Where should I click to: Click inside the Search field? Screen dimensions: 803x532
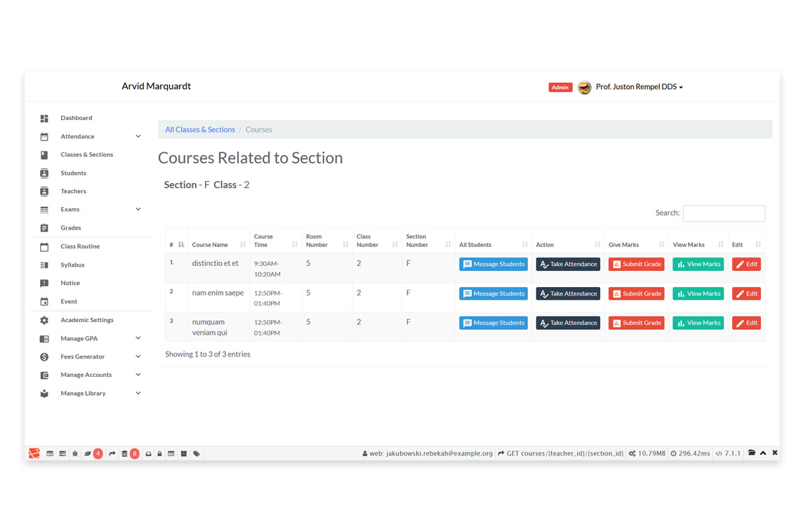pyautogui.click(x=724, y=213)
